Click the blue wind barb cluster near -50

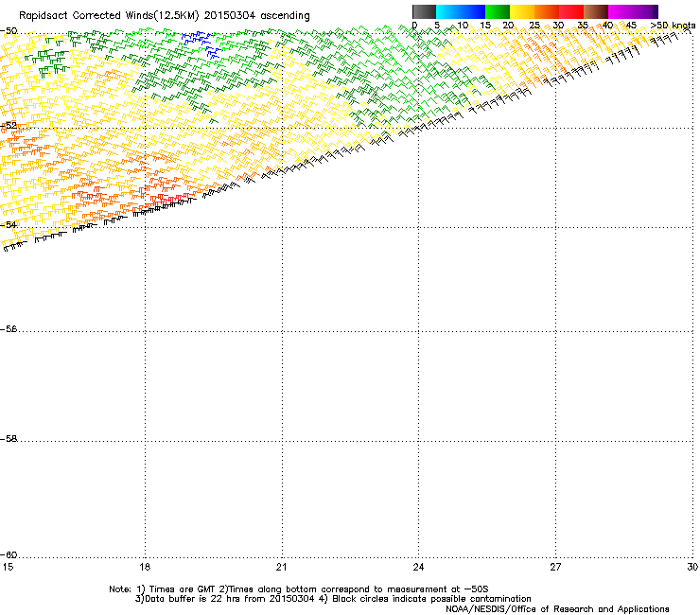(x=201, y=44)
